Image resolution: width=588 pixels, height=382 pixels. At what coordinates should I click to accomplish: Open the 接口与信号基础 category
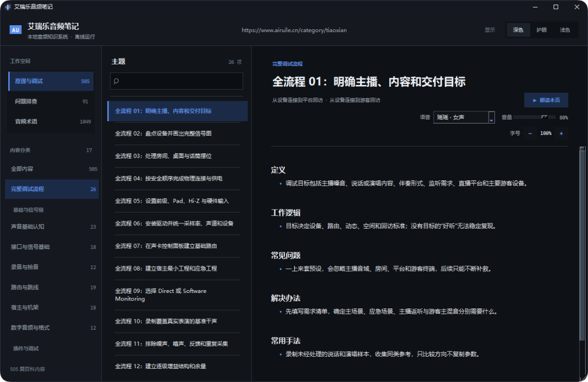[52, 247]
